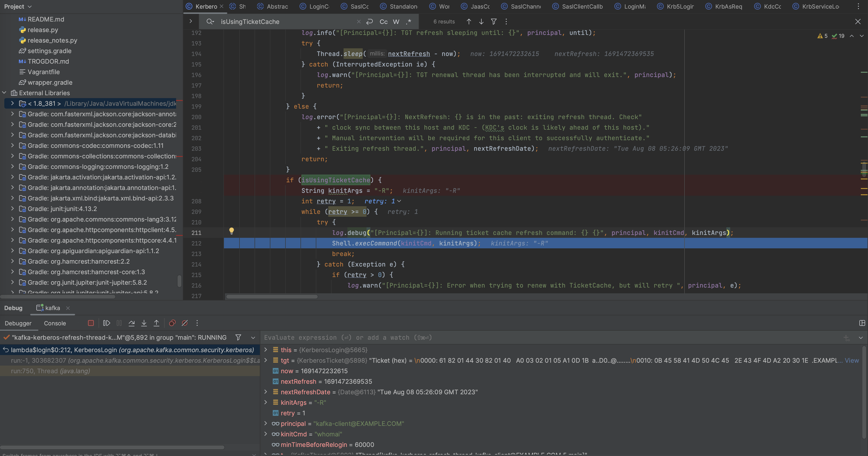Stop the debug session
Viewport: 868px width, 456px height.
tap(91, 323)
